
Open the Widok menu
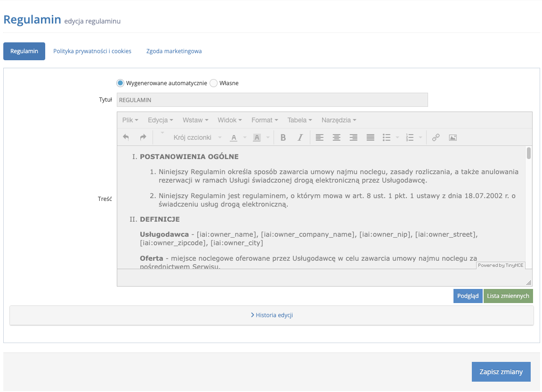(x=229, y=120)
